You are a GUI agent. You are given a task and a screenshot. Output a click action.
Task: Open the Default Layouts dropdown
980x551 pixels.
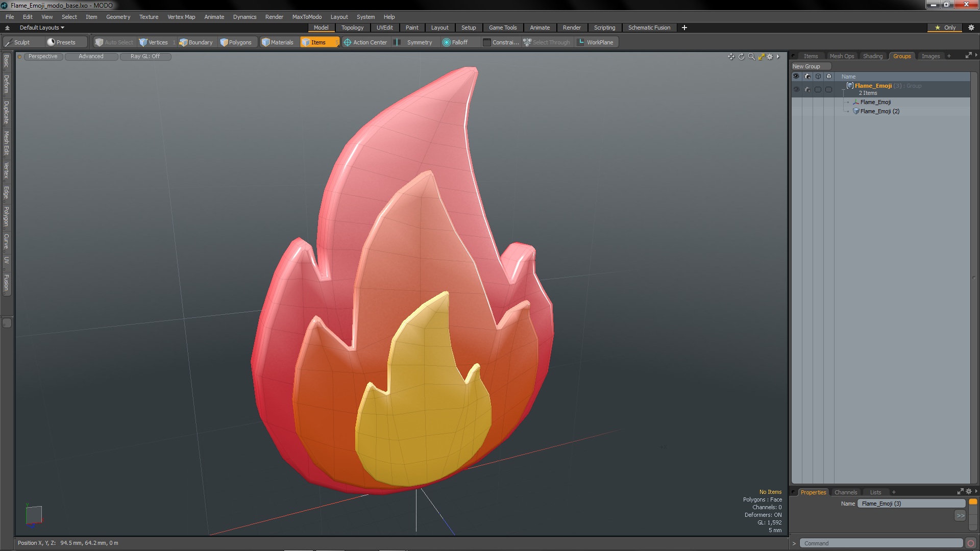pos(42,28)
